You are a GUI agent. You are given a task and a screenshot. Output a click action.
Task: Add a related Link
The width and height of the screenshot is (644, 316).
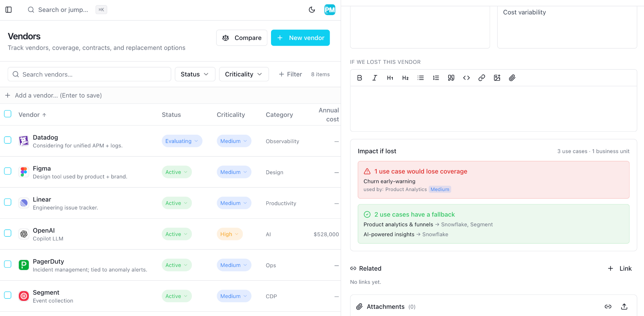(x=620, y=268)
